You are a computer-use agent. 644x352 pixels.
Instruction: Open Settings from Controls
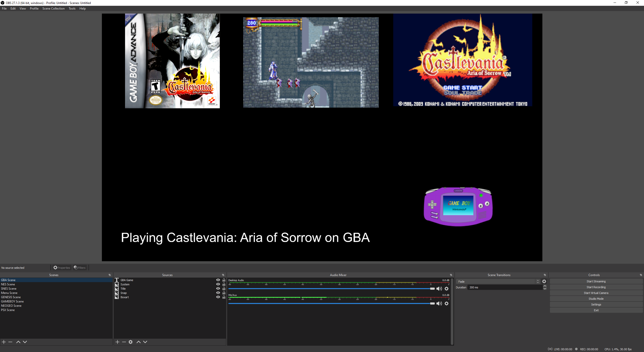coord(596,304)
